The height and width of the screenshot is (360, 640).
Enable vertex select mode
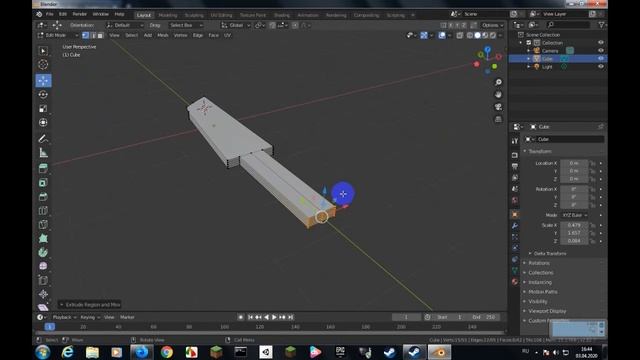[85, 36]
